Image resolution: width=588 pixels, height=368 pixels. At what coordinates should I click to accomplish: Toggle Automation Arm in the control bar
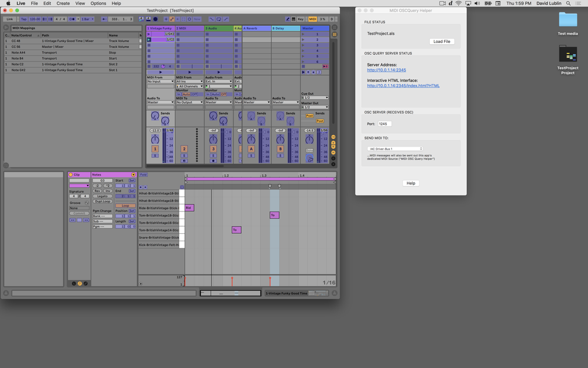tap(172, 19)
